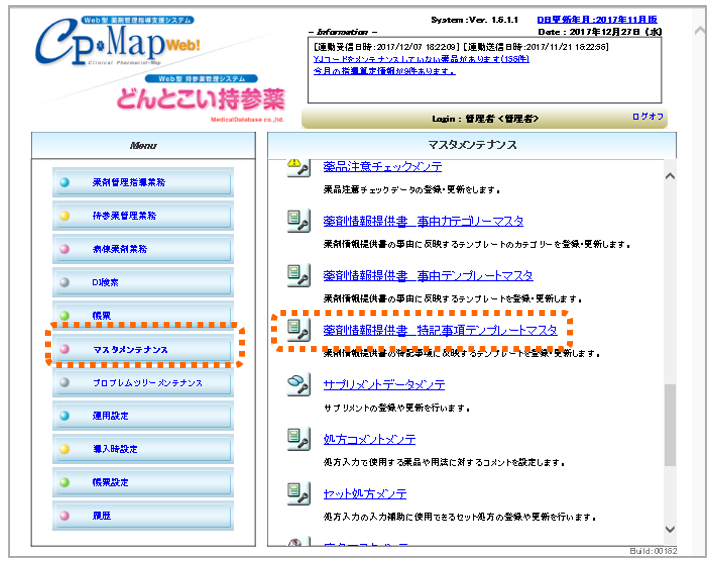Click icon next to セット処方メンテ
This screenshot has width=718, height=565.
coord(297,493)
